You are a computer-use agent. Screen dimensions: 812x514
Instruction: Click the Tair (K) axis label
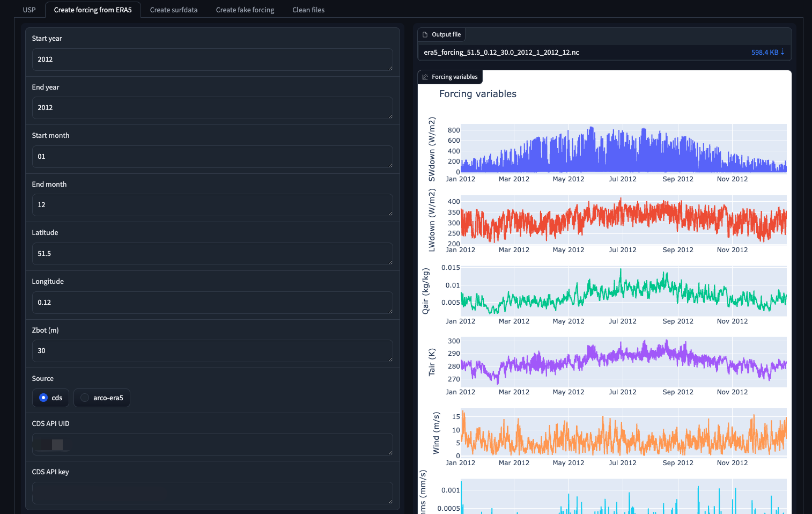point(432,362)
